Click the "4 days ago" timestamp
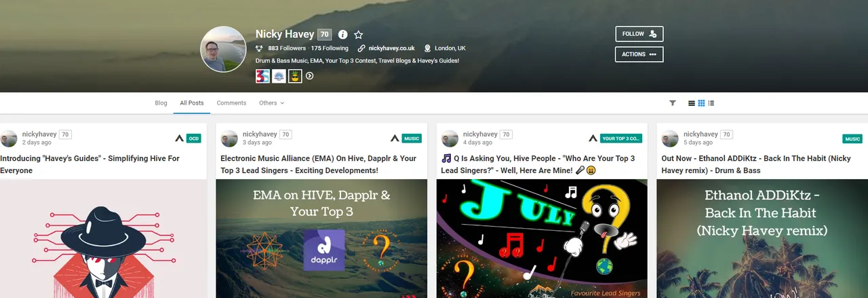Screen dimensions: 868x298 click(x=477, y=143)
